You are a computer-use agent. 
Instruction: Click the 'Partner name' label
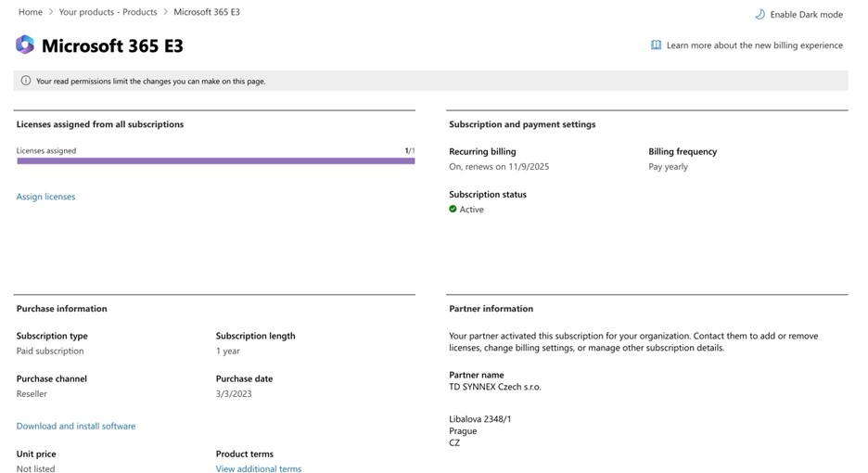click(x=476, y=375)
